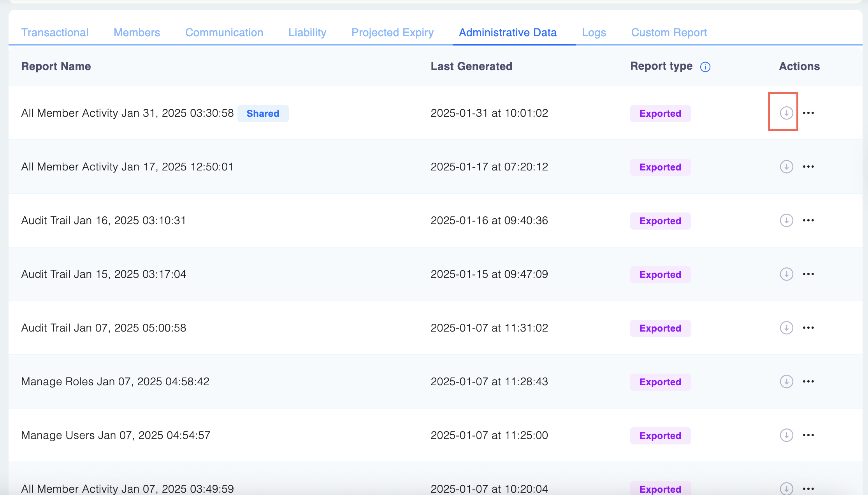
Task: Go to the Projected Expiry tab
Action: click(x=392, y=32)
